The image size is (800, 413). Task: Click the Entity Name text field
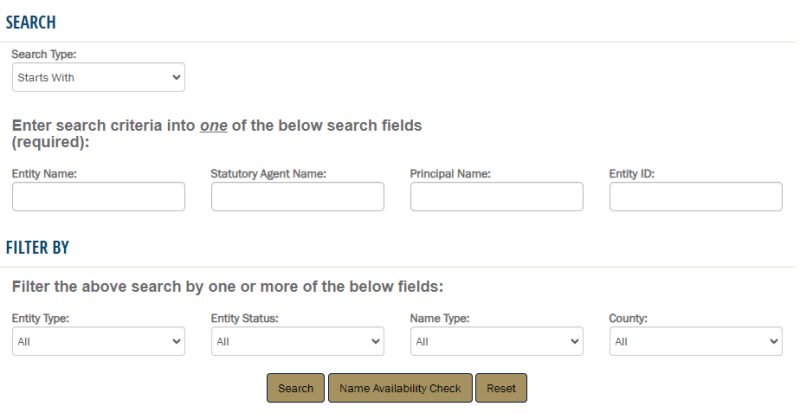(x=98, y=197)
